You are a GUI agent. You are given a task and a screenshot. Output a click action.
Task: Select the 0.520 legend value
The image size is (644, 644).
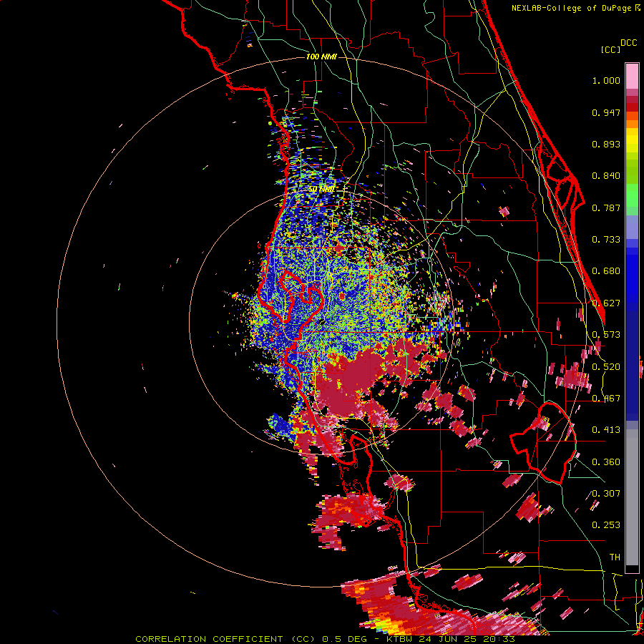[x=606, y=367]
